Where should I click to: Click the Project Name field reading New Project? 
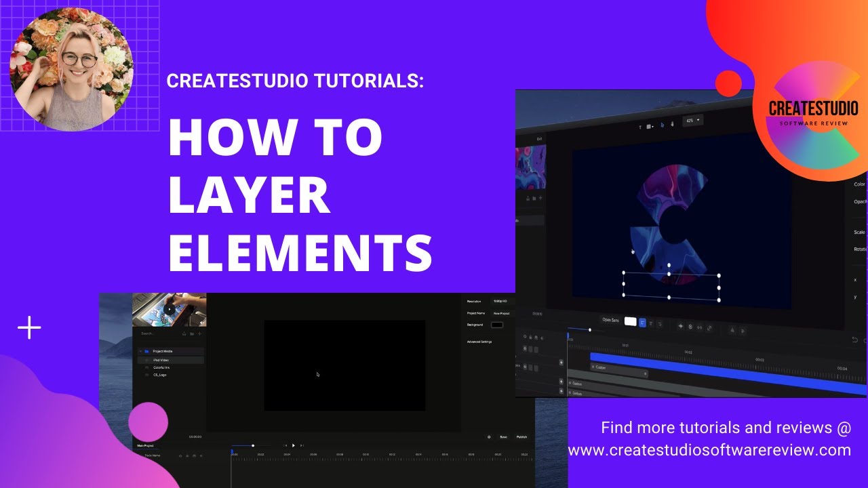[502, 313]
